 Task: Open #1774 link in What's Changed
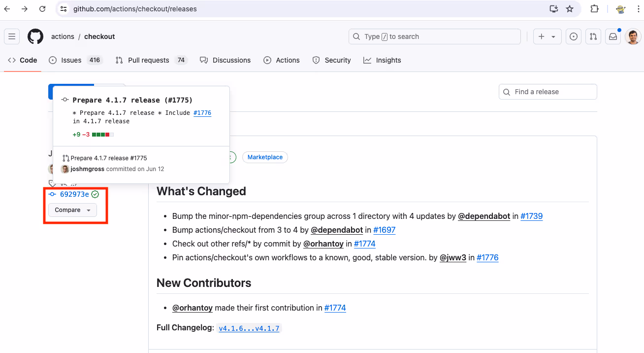pyautogui.click(x=365, y=244)
